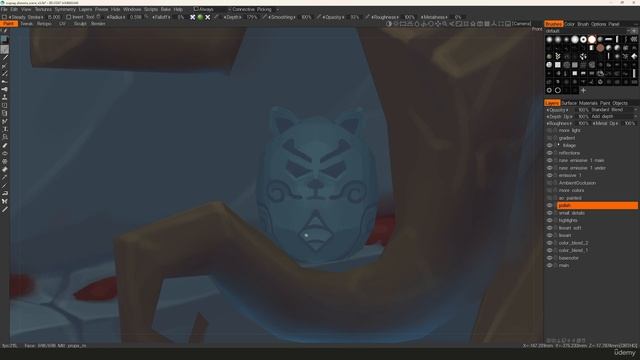The width and height of the screenshot is (640, 360).
Task: Open the Bake menu
Action: click(x=166, y=9)
